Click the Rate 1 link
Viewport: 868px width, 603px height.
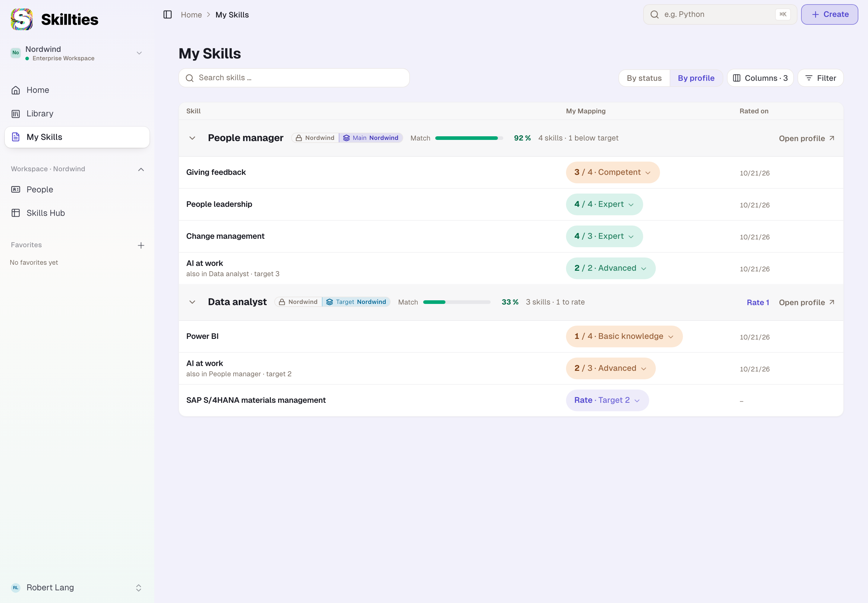tap(758, 302)
